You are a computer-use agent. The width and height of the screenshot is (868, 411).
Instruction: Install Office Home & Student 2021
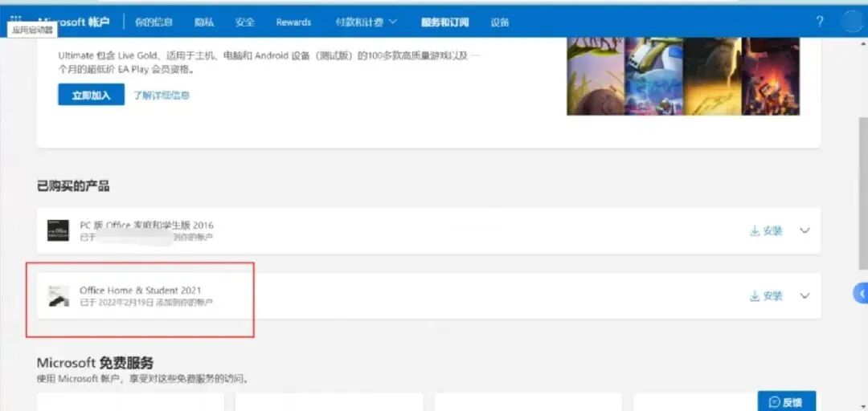coord(766,296)
